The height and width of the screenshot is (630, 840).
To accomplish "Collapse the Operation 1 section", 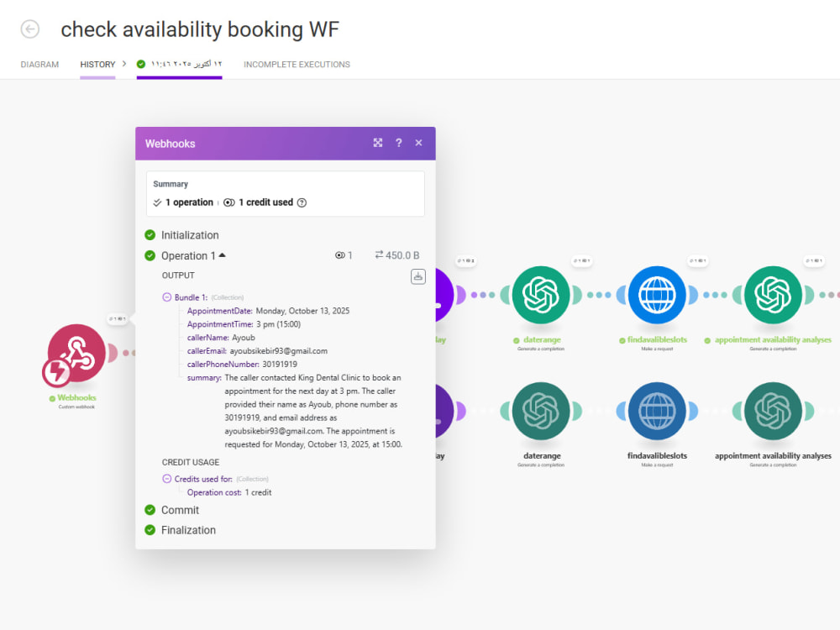I will point(223,255).
